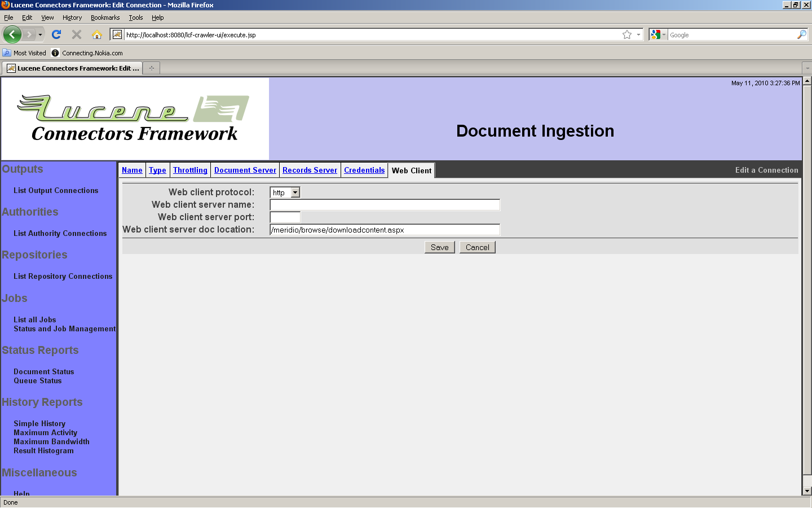Open a new tab with tab-bar button
This screenshot has width=812, height=508.
tap(151, 68)
